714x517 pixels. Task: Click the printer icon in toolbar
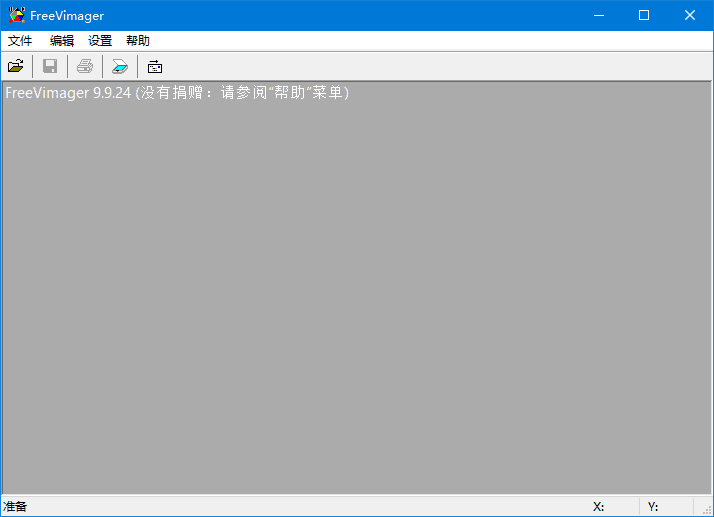tap(85, 67)
